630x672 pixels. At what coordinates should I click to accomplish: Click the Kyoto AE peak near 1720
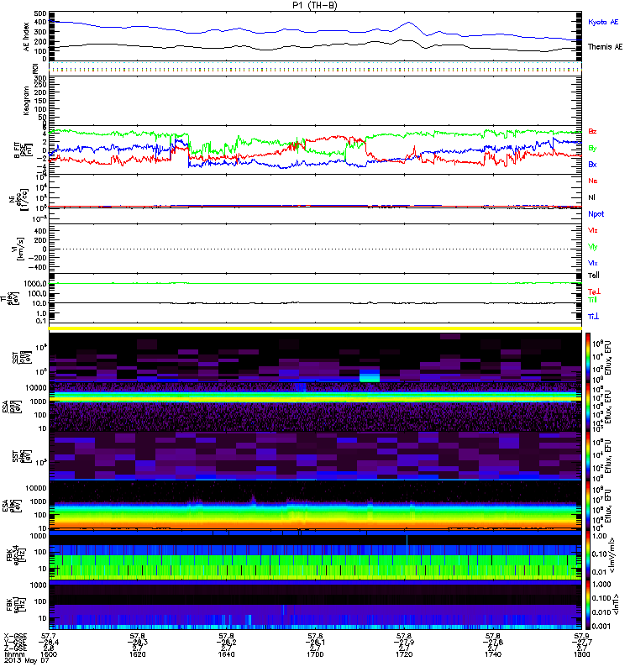pyautogui.click(x=409, y=23)
